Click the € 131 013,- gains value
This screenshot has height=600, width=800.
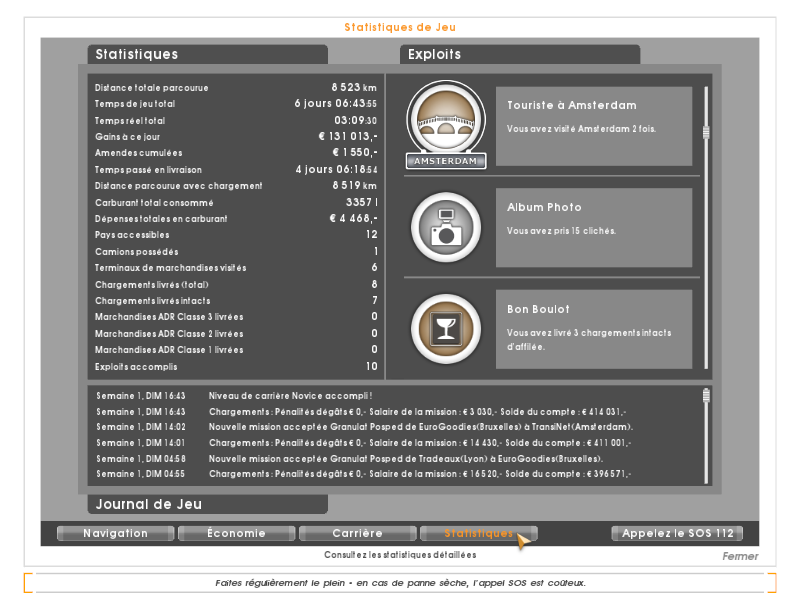(x=348, y=136)
